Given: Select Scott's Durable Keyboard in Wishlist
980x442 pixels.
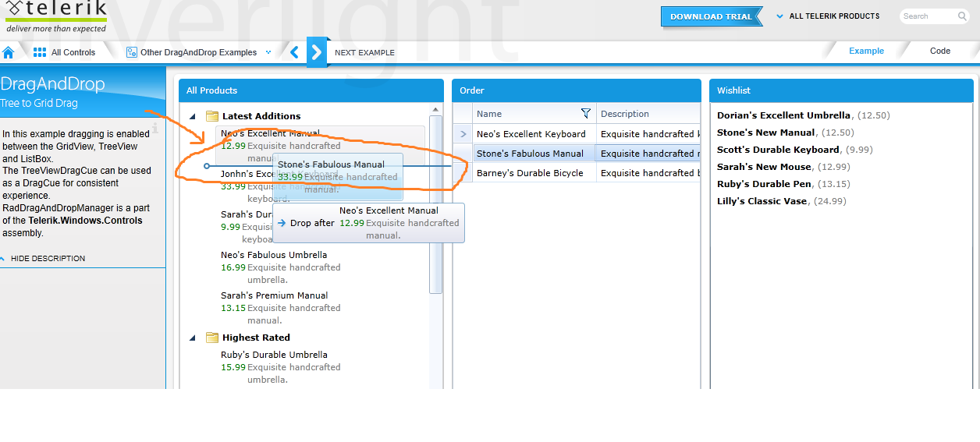Looking at the screenshot, I should pos(794,150).
